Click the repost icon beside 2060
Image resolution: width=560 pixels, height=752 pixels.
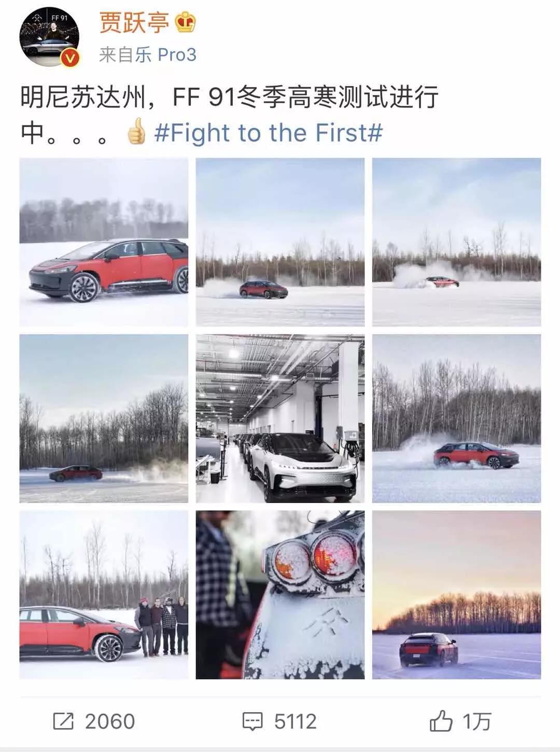click(x=63, y=721)
